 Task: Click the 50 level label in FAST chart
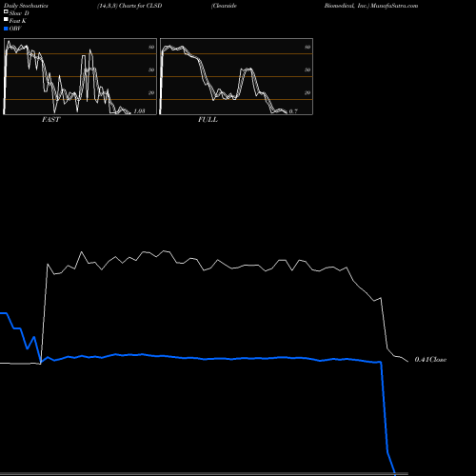[x=151, y=69]
